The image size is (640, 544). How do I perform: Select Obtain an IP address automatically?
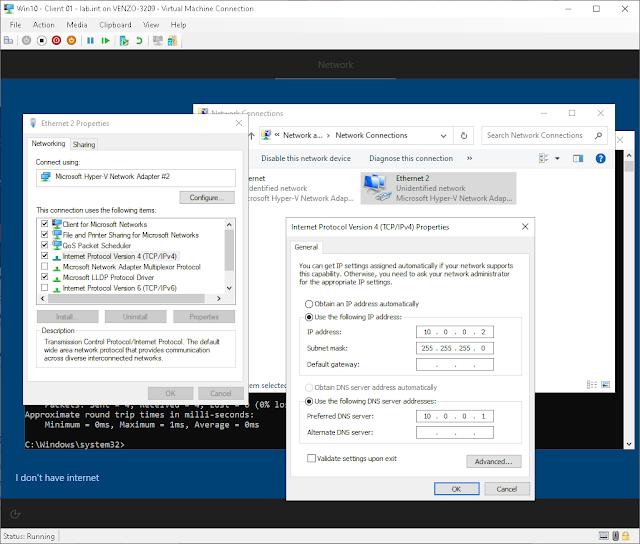[309, 304]
